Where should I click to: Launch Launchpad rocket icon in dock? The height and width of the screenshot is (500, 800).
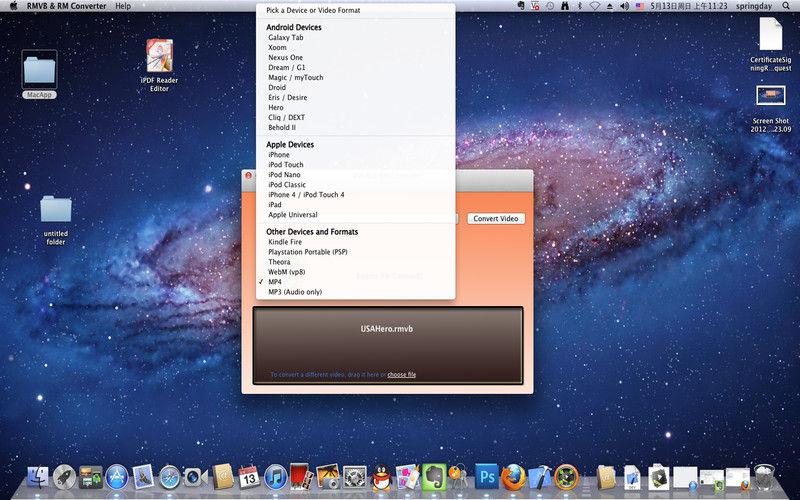tap(64, 478)
